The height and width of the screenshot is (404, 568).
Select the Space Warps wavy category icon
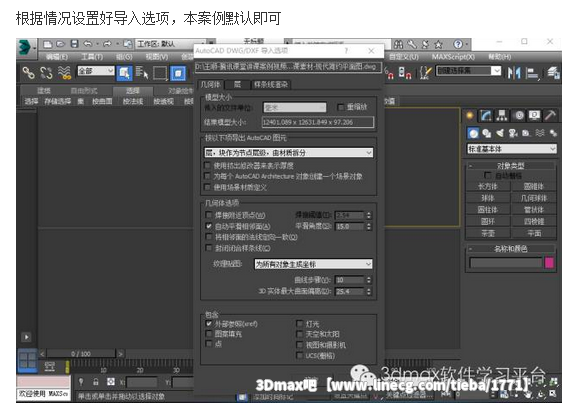[540, 133]
